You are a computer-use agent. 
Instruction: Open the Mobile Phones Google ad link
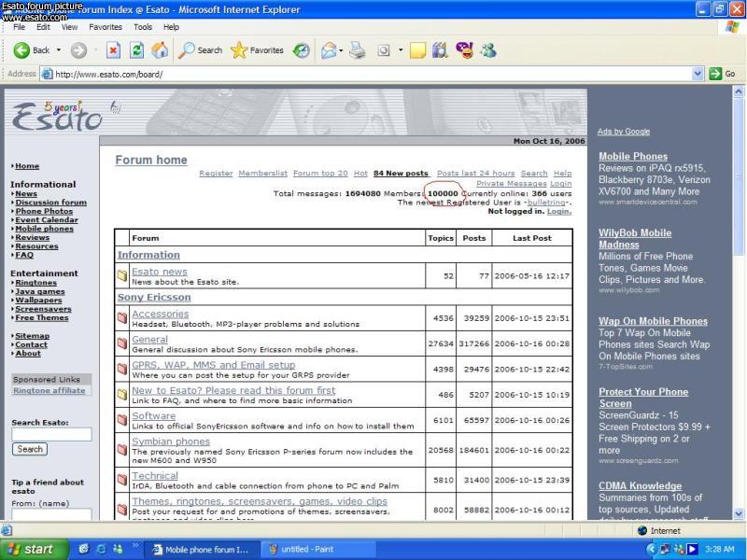pos(633,156)
